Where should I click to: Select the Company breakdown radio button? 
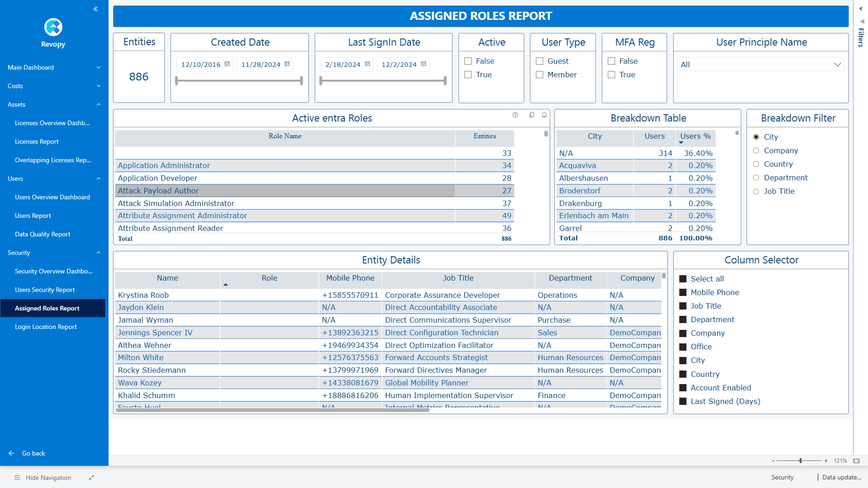pyautogui.click(x=756, y=150)
